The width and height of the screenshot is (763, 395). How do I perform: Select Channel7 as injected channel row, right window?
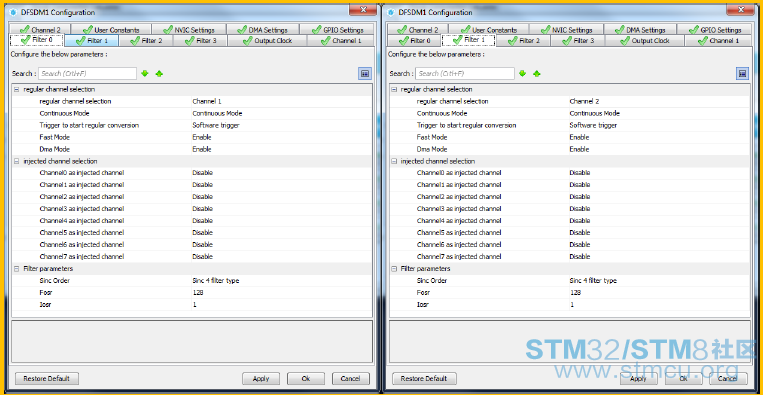coord(569,256)
